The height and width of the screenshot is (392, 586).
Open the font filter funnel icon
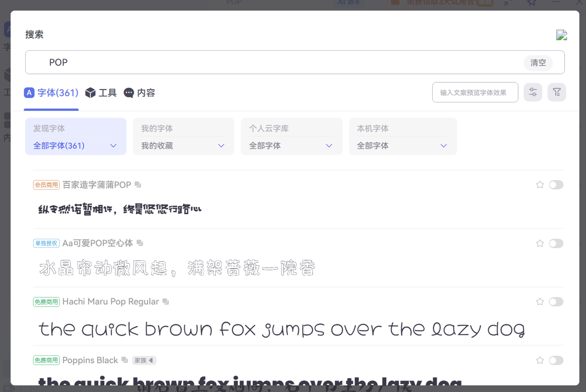click(x=557, y=92)
